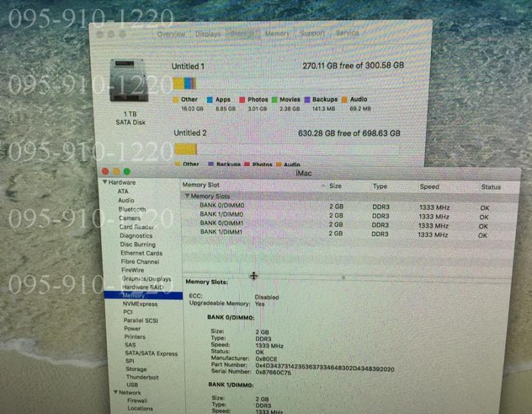Screen dimensions: 532x414
Task: Click the Untitled 1 storage usage bar
Action: 289,83
